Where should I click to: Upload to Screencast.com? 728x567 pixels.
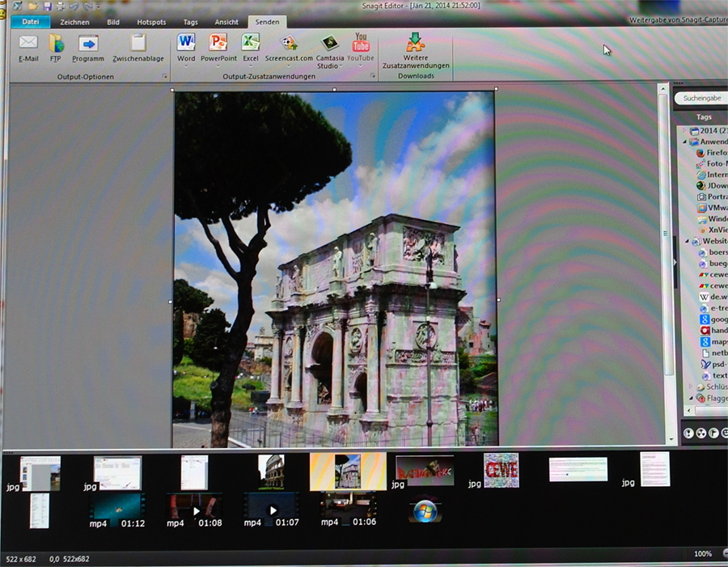point(289,43)
